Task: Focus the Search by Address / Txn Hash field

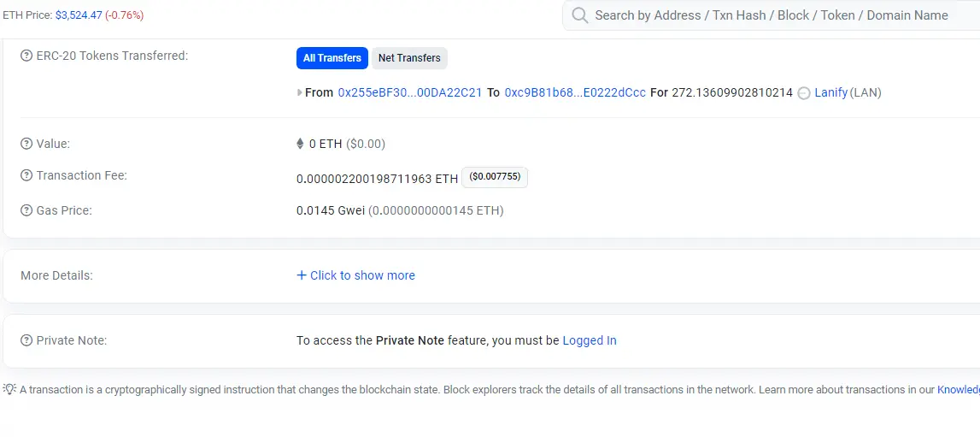Action: [772, 15]
